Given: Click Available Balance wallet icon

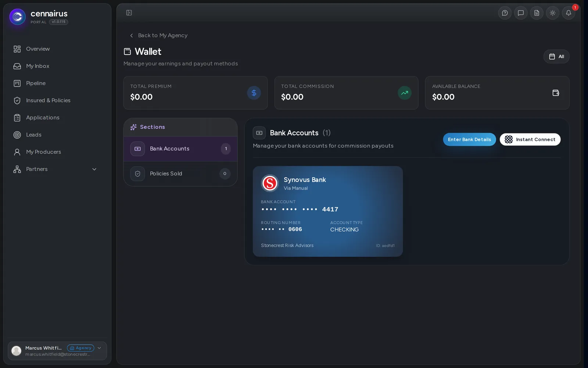Looking at the screenshot, I should (x=556, y=93).
